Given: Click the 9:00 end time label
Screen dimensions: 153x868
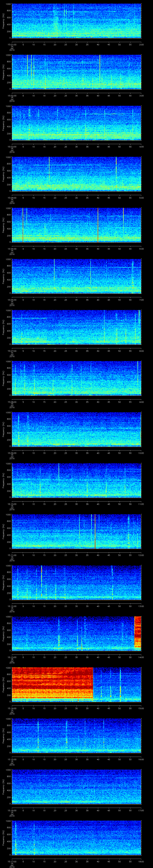Looking at the screenshot, I should click(x=141, y=402).
